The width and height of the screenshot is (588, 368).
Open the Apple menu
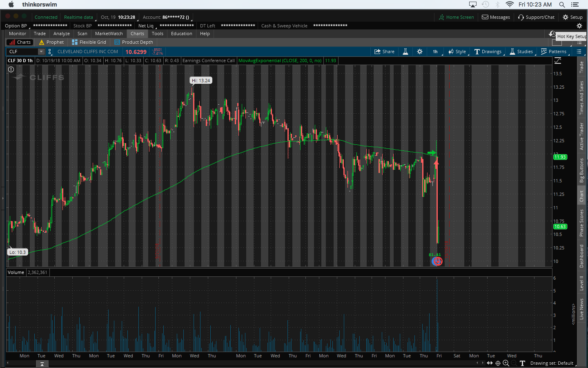tap(11, 4)
